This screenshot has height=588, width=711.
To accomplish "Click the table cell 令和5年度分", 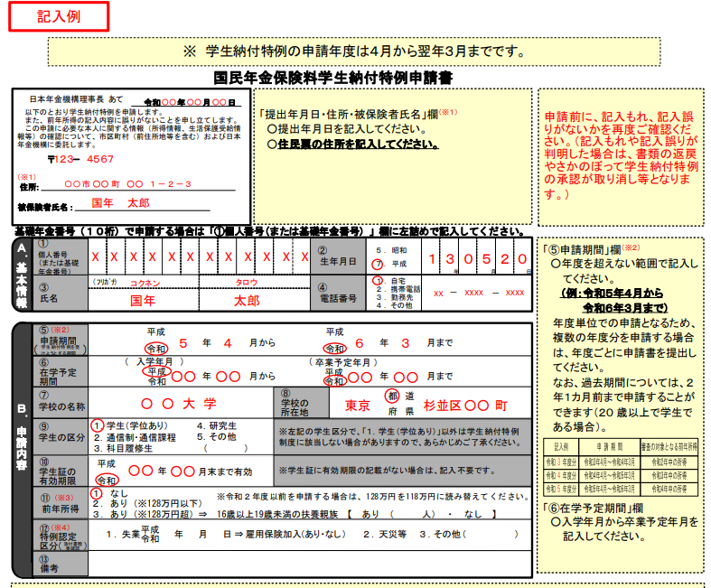I will coord(560,490).
